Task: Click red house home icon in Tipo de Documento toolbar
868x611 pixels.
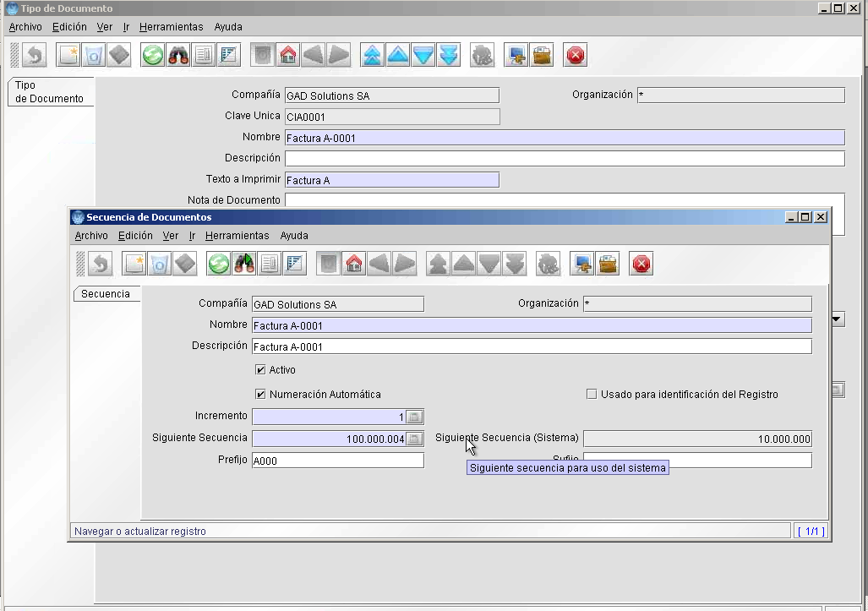Action: (288, 55)
